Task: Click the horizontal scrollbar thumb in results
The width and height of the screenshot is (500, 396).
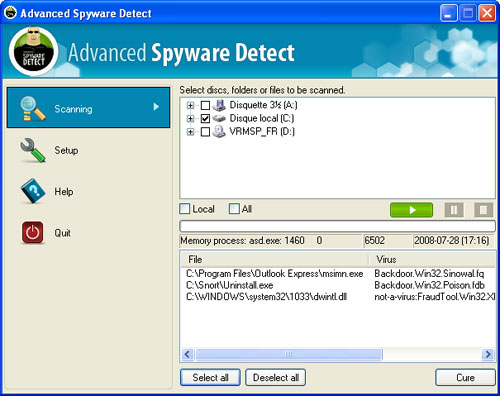Action: tap(289, 354)
